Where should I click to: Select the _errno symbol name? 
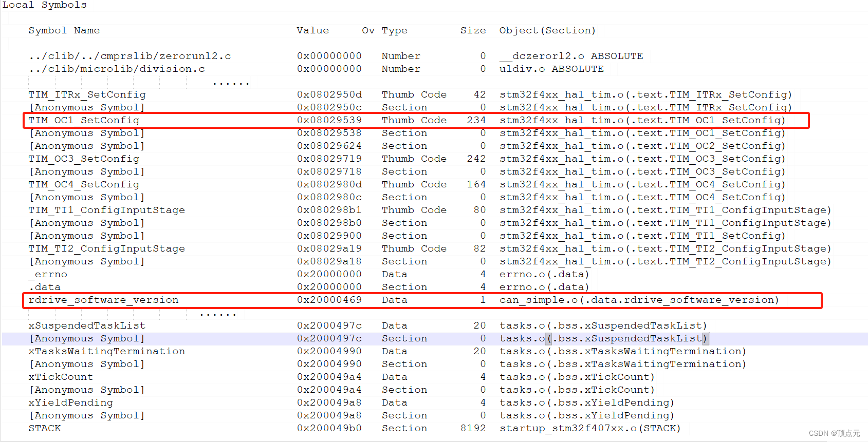48,275
